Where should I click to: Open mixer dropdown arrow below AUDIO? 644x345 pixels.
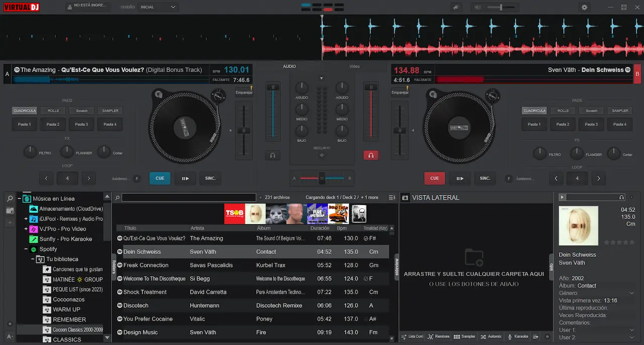[x=322, y=79]
